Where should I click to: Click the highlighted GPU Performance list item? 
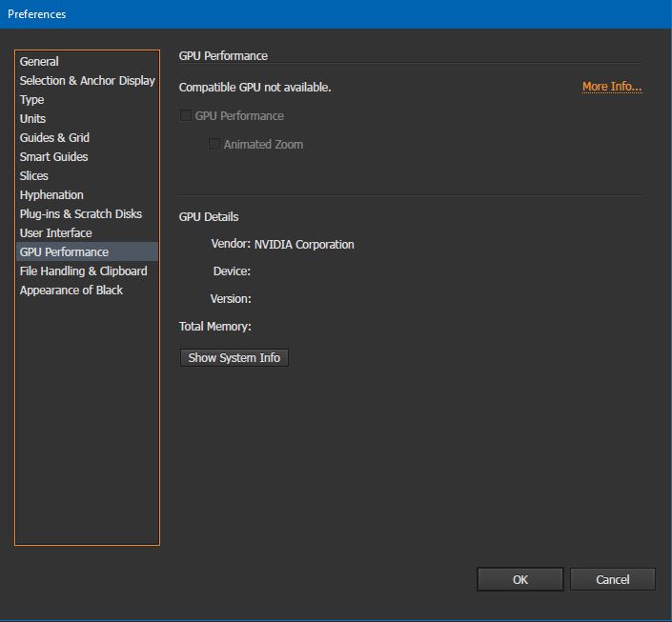87,251
